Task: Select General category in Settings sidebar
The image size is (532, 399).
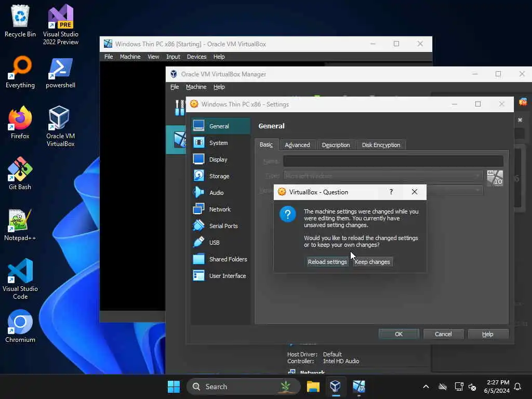Action: click(x=220, y=126)
